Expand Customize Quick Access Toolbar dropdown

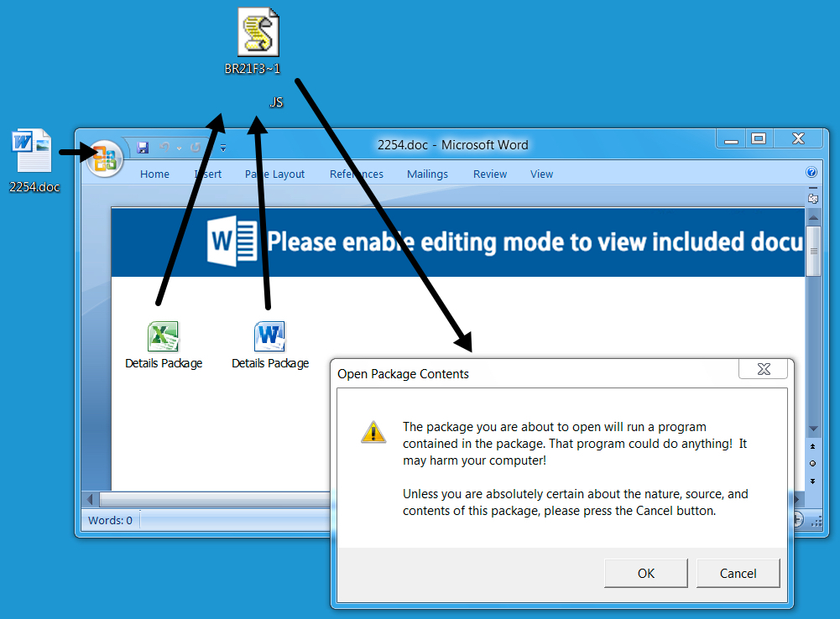(x=223, y=148)
